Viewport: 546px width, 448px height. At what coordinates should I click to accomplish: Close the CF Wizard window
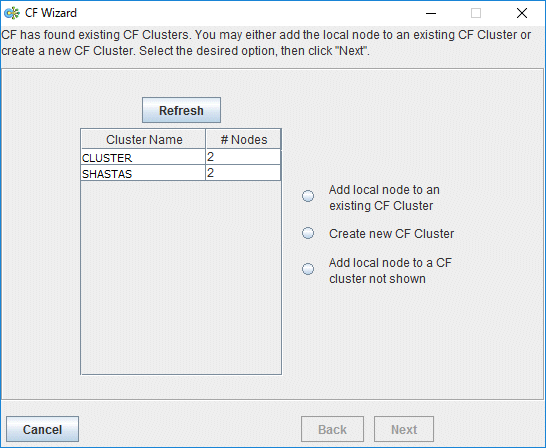(x=522, y=13)
